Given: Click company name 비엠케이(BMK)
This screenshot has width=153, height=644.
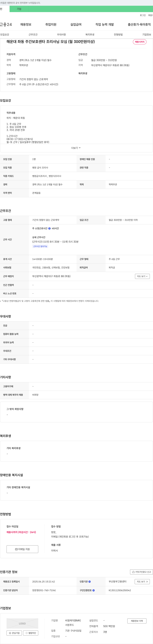Looking at the screenshot, I should tap(73, 621).
